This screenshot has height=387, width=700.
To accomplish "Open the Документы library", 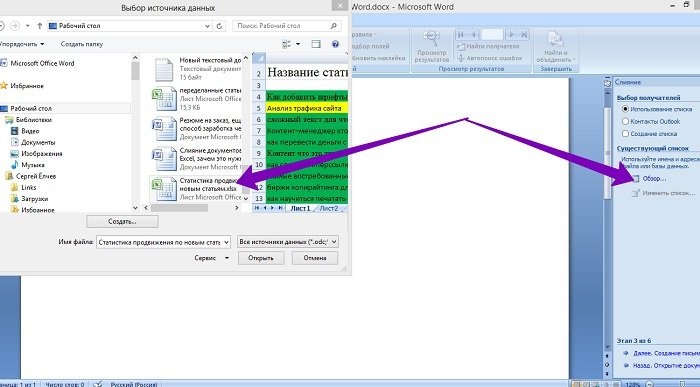I will click(33, 142).
